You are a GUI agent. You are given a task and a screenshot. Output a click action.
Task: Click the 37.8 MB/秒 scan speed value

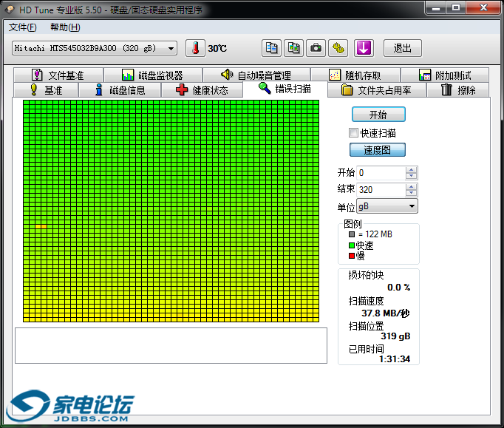pyautogui.click(x=386, y=313)
